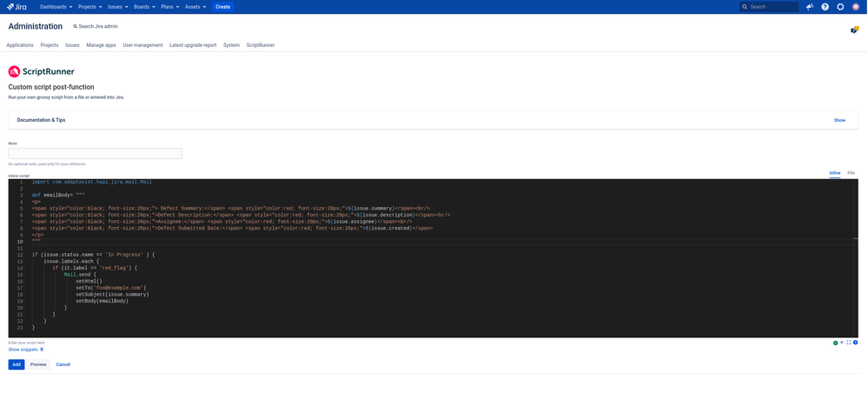Click the top Search field
The height and width of the screenshot is (393, 868).
[770, 7]
